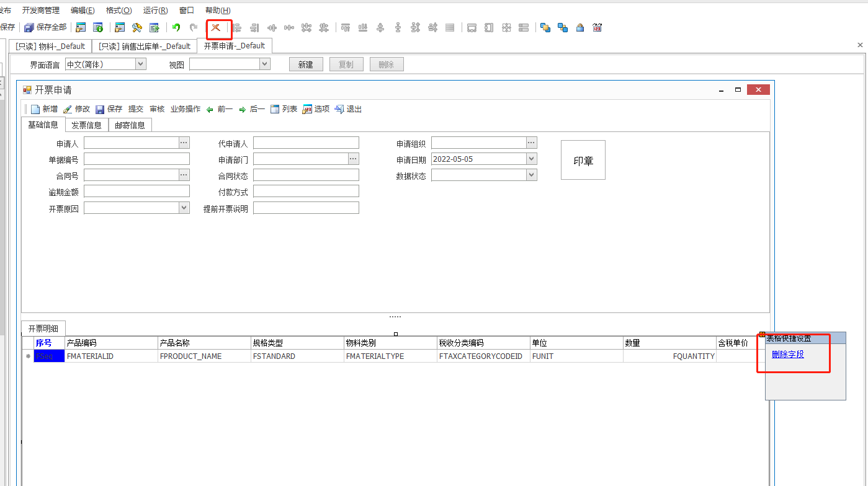
Task: Click the align left edges toolbar icon
Action: pyautogui.click(x=237, y=27)
